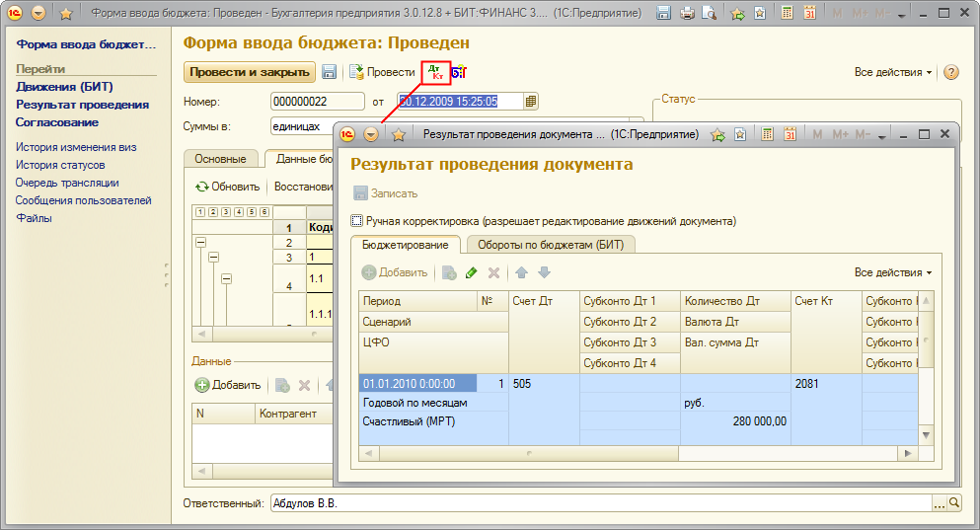The image size is (980, 530).
Task: Enable Ручная корректировка checkbox
Action: (357, 221)
